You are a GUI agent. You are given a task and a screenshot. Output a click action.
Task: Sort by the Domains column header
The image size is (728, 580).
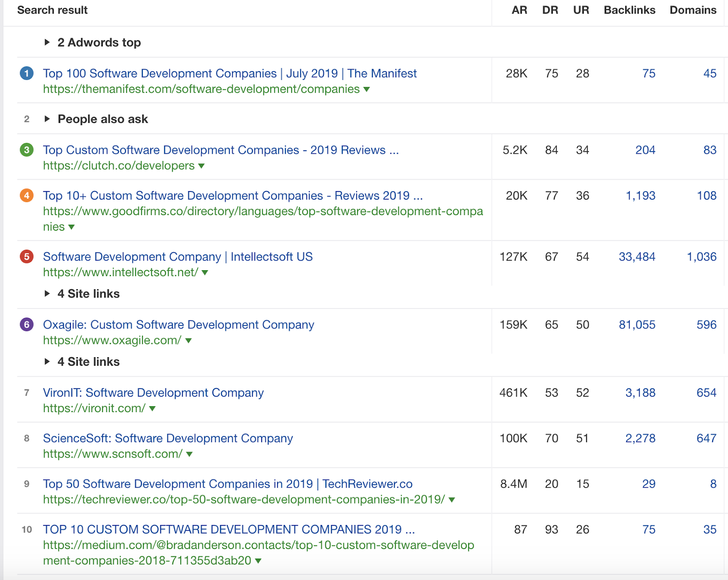693,10
